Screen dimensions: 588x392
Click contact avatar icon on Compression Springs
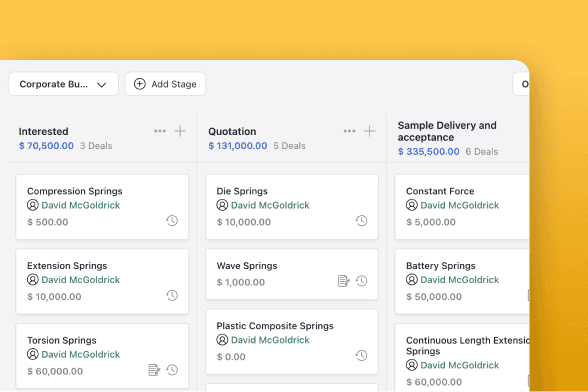click(x=33, y=205)
